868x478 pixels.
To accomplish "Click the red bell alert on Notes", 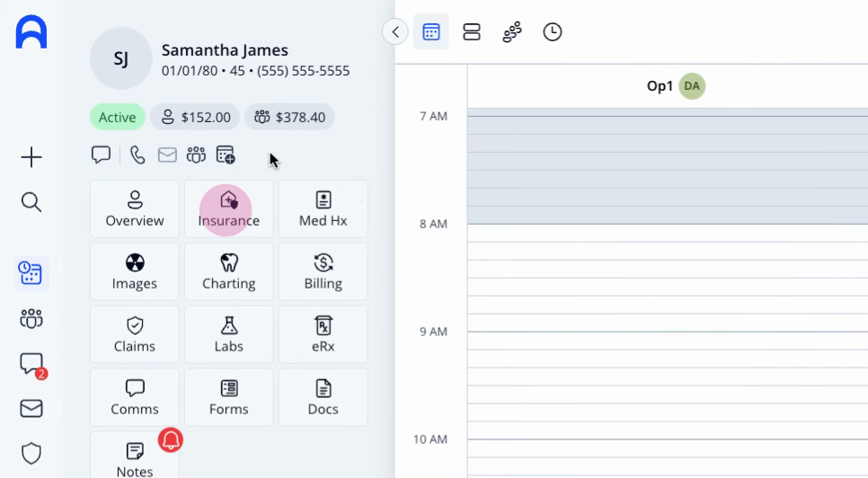I will pos(171,440).
